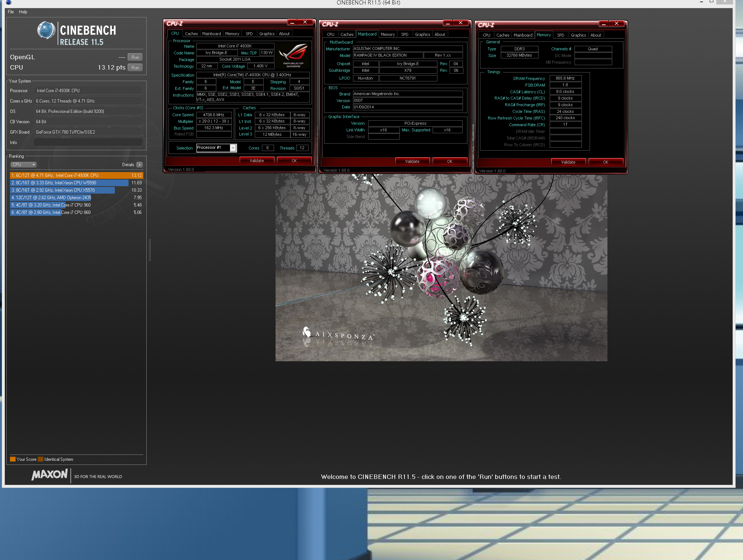
Task: Open the CPU ranking type dropdown
Action: (23, 165)
